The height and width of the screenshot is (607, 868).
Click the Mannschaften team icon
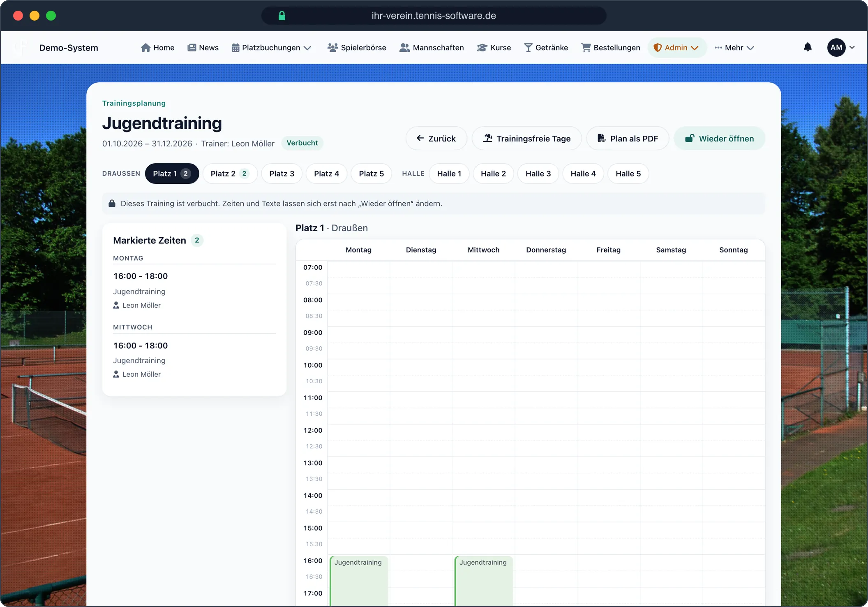(x=405, y=48)
